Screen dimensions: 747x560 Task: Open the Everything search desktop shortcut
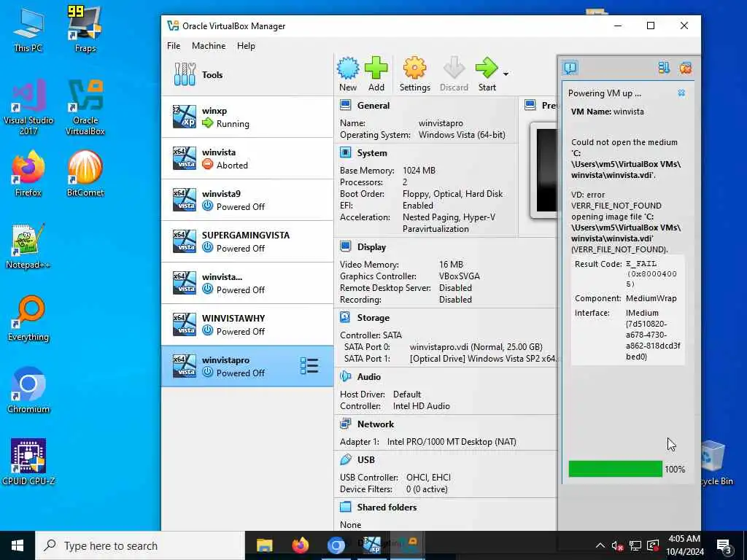point(28,318)
